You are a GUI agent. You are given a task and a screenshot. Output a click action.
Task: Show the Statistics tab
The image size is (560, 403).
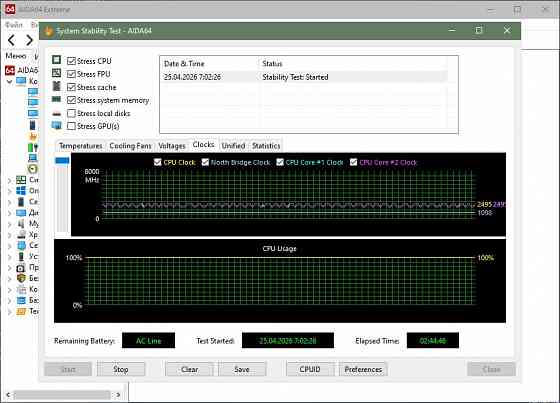coord(266,146)
